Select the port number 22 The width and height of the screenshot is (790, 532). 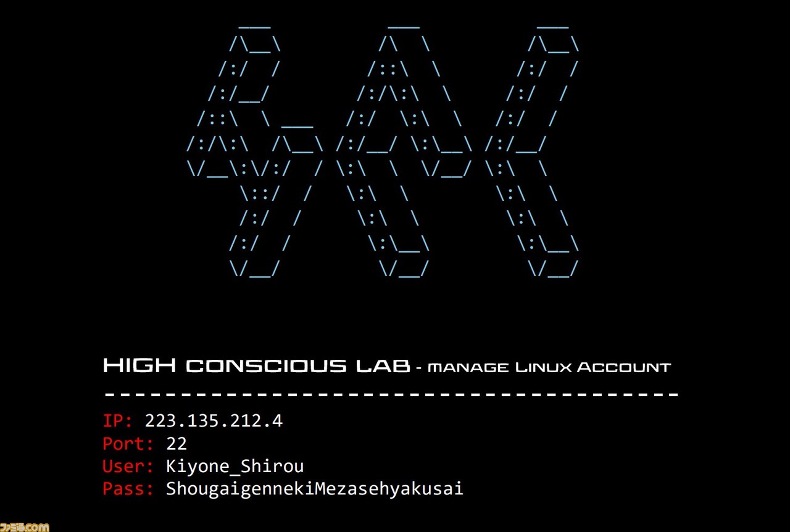coord(177,444)
